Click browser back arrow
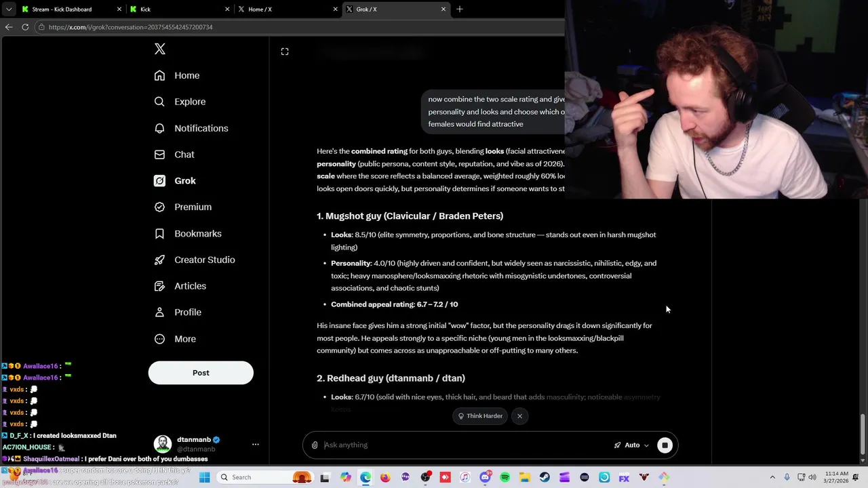The image size is (868, 488). (x=9, y=27)
